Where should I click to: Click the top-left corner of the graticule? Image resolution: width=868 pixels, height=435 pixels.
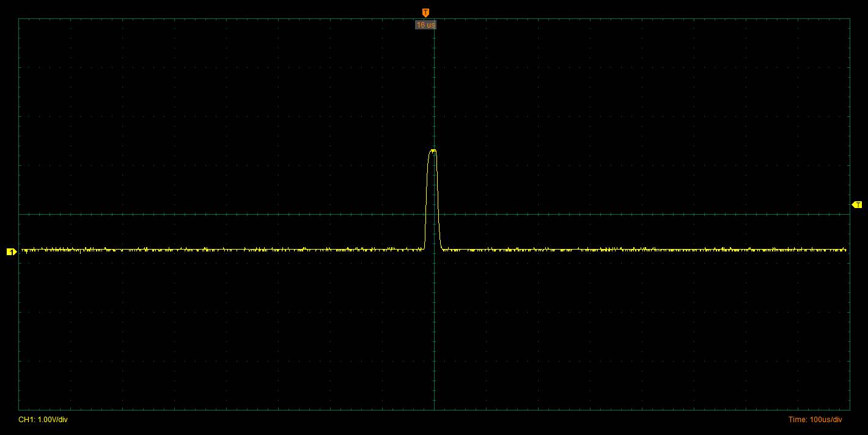[19, 18]
